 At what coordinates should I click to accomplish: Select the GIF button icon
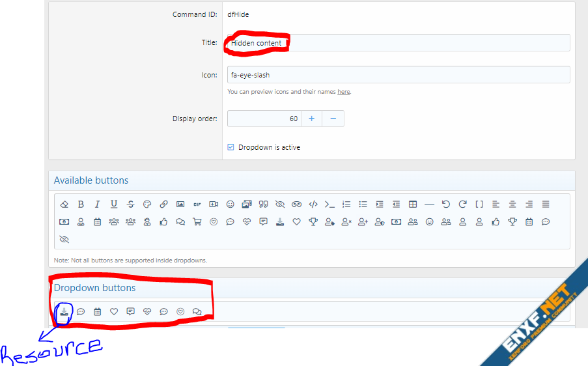click(x=197, y=204)
